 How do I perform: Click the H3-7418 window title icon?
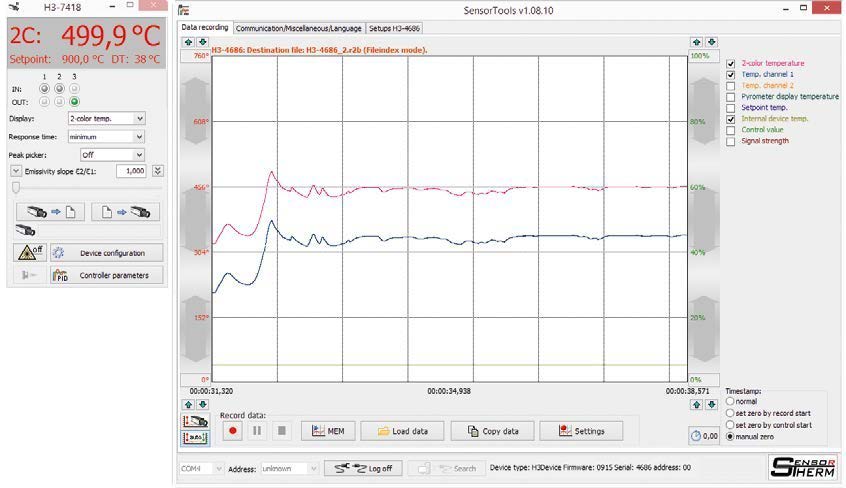click(x=15, y=8)
